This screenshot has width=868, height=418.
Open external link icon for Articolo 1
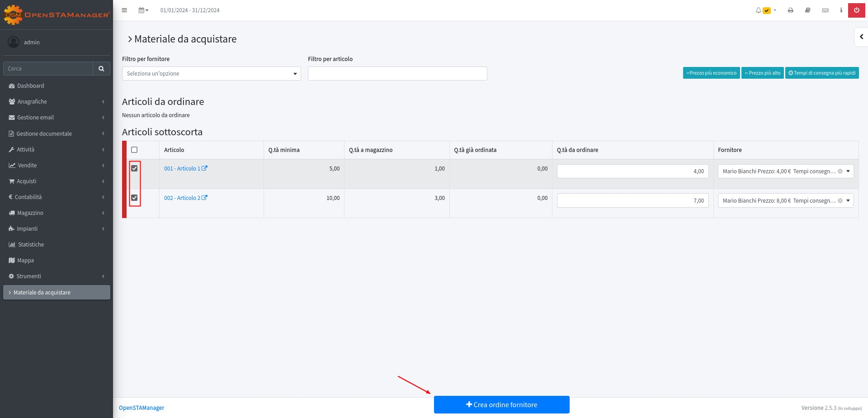pyautogui.click(x=204, y=168)
